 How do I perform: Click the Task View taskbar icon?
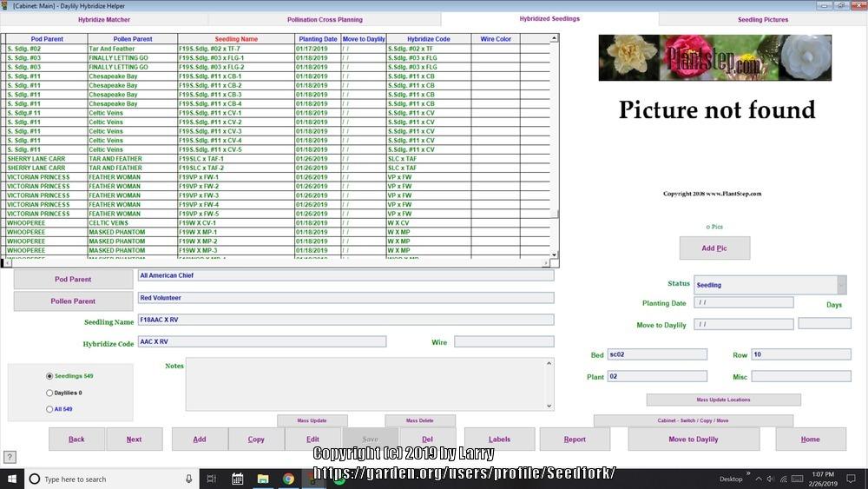[x=212, y=479]
